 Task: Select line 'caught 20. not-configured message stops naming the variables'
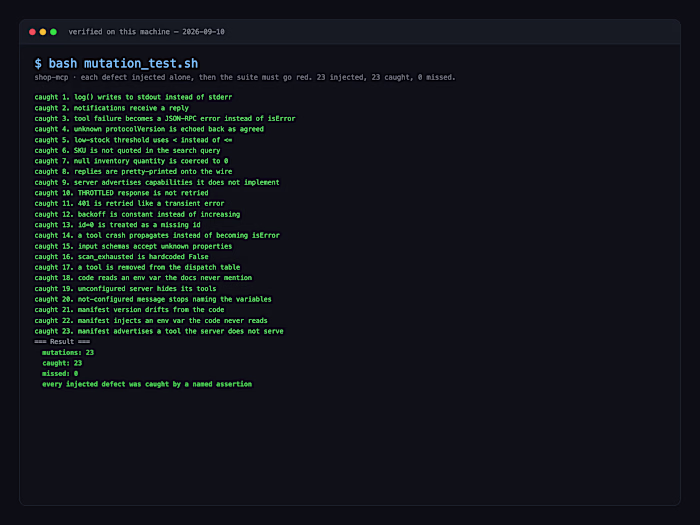point(153,299)
